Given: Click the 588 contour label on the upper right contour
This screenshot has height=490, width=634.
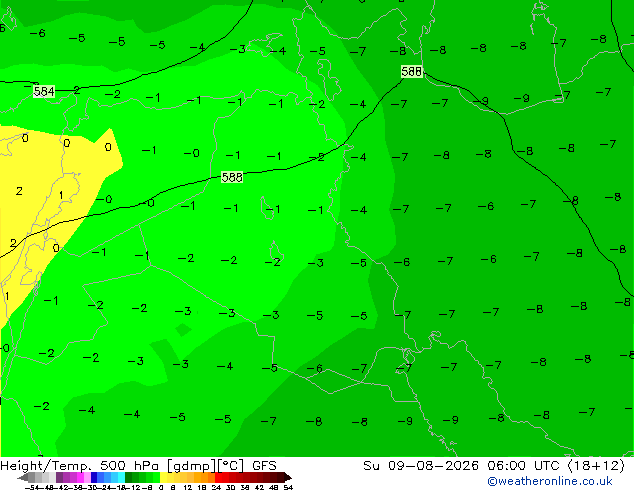Looking at the screenshot, I should (x=411, y=72).
